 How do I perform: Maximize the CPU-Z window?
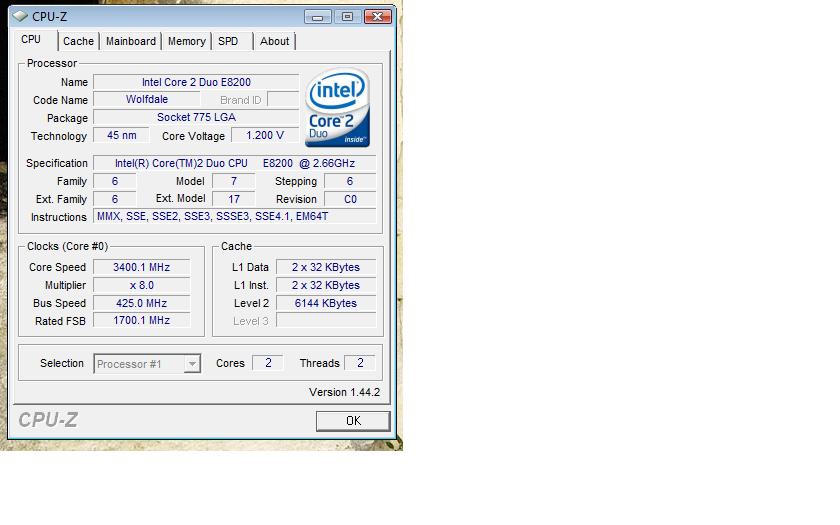347,17
